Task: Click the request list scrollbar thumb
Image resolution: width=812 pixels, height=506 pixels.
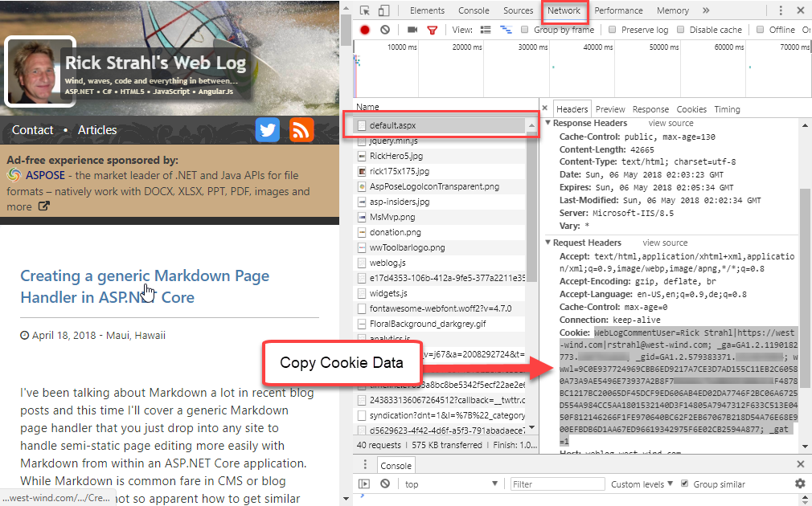Action: click(531, 207)
